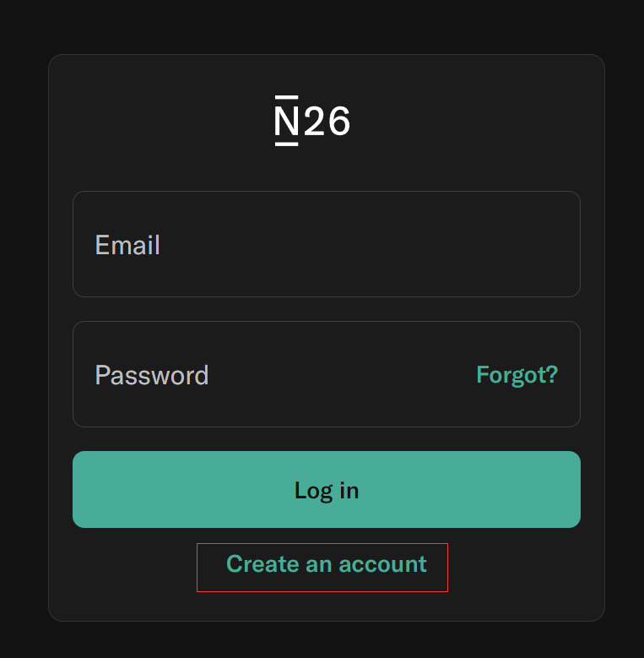The image size is (644, 658).
Task: Click the 26 numerals in the logo
Action: pos(327,122)
